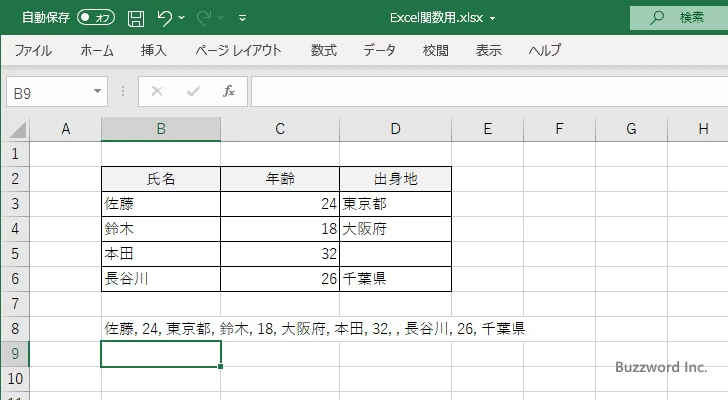Click the joined text in row 8
The width and height of the screenshot is (728, 400).
(x=315, y=329)
